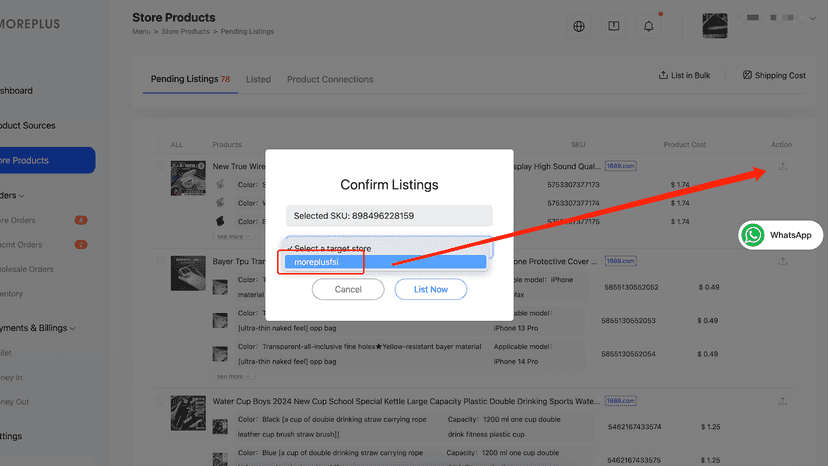The height and width of the screenshot is (466, 828).
Task: Expand the account menu chevron
Action: [813, 18]
